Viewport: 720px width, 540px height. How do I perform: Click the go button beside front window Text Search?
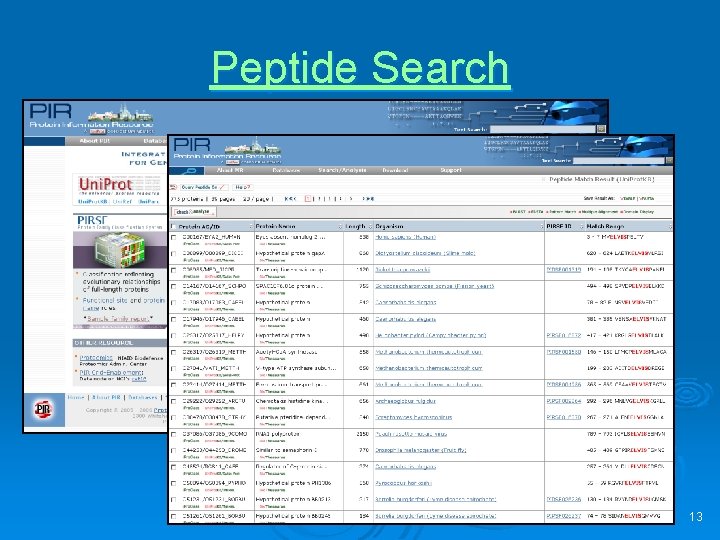(669, 161)
